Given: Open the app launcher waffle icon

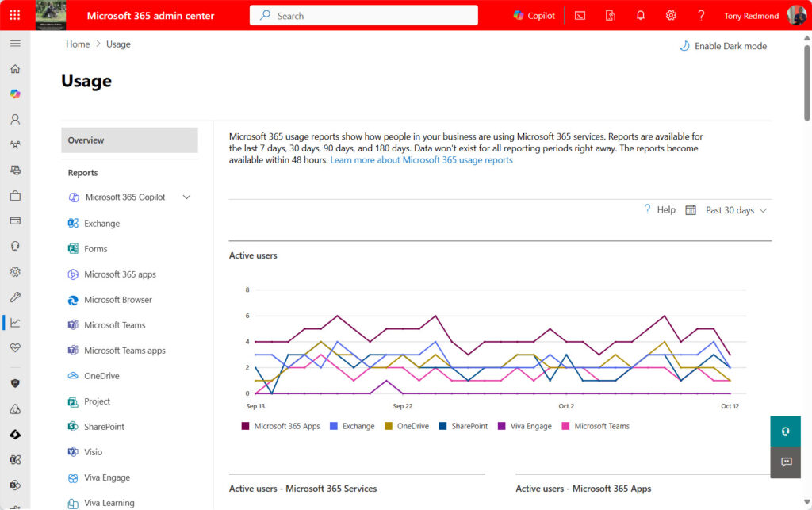Looking at the screenshot, I should [15, 15].
